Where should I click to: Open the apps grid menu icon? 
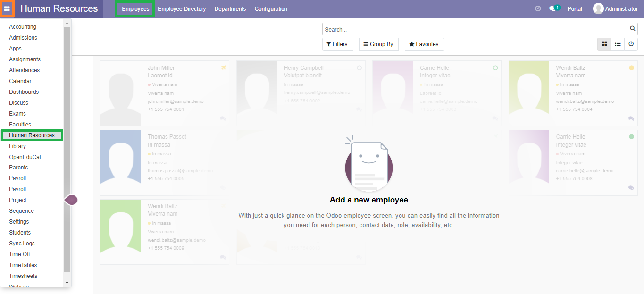click(7, 8)
